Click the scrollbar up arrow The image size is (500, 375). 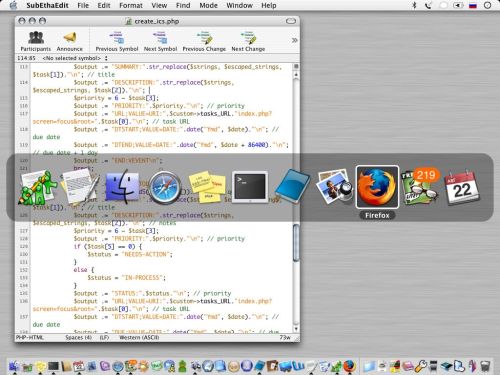296,75
